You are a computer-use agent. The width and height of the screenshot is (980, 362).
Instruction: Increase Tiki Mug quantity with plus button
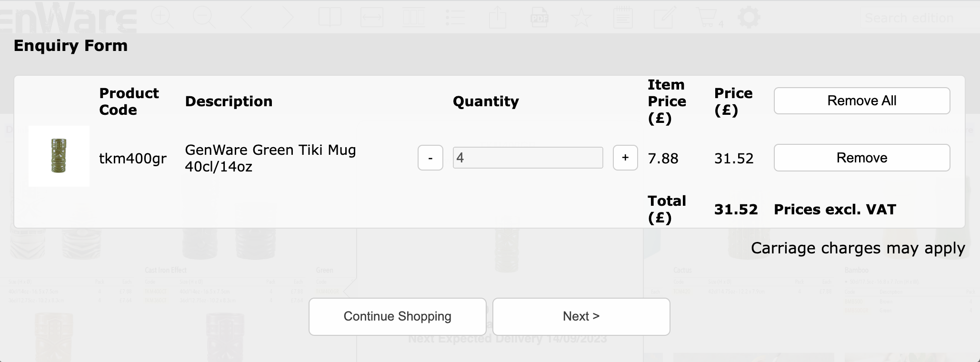[625, 158]
